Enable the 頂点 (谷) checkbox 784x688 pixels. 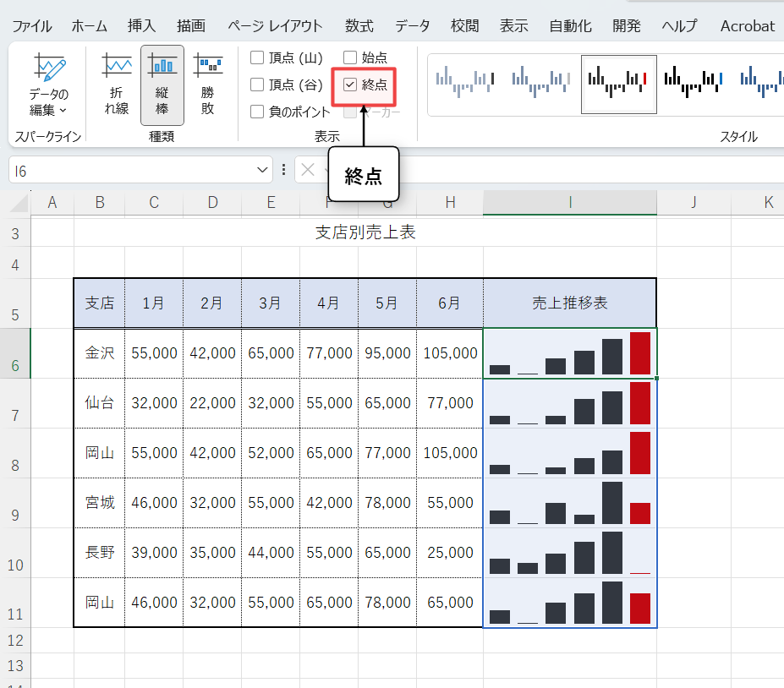tap(258, 85)
